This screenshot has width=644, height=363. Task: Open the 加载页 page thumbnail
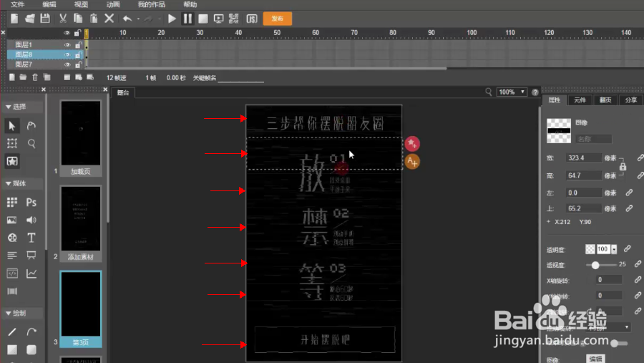point(80,138)
